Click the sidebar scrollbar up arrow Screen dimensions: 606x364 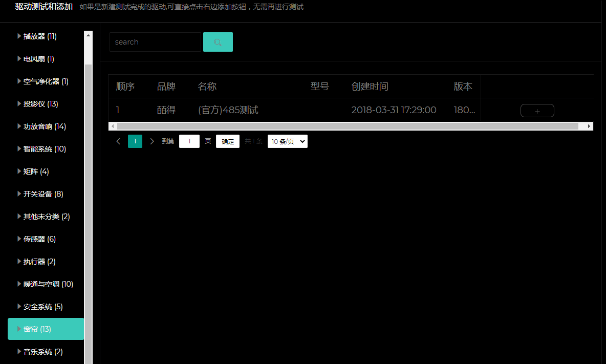coord(88,35)
